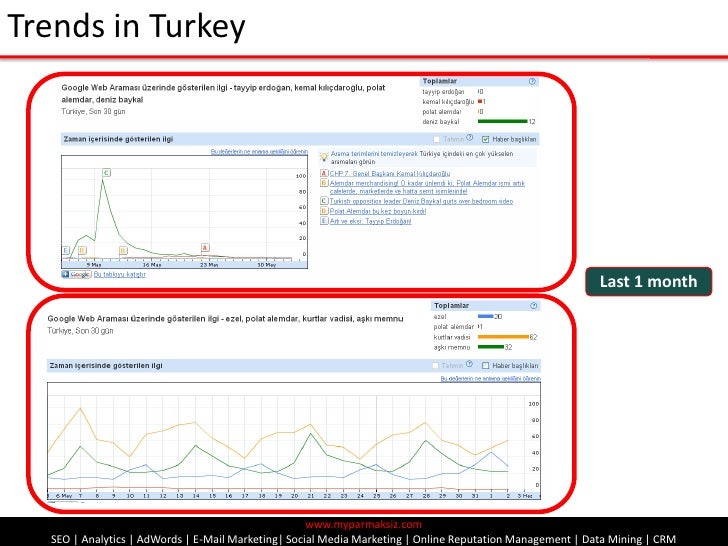Open 'CHP 7. Genel Başkanı Kemal Kılıçdaroğlu' headline
The width and height of the screenshot is (728, 546).
tap(390, 173)
